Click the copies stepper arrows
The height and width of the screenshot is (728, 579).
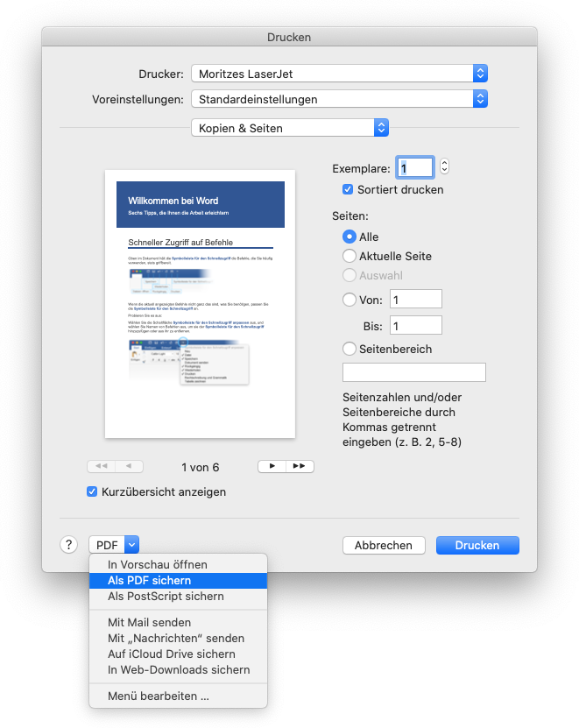(x=444, y=166)
